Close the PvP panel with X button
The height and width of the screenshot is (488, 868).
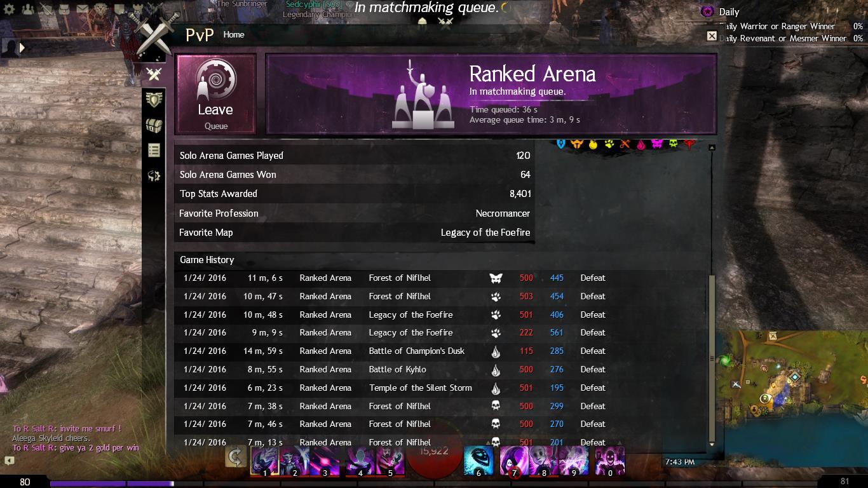(x=712, y=36)
